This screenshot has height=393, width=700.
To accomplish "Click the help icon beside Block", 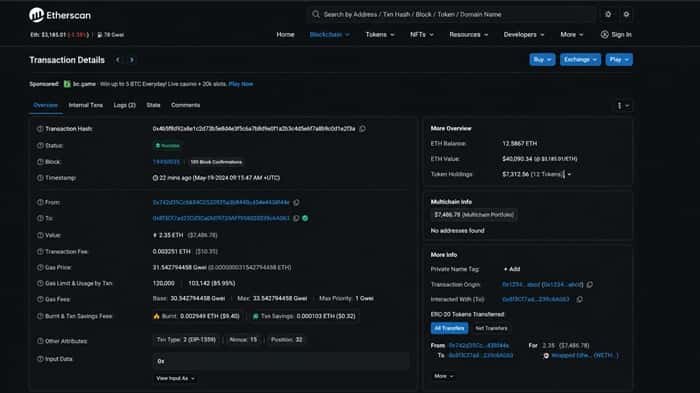I will pos(40,162).
